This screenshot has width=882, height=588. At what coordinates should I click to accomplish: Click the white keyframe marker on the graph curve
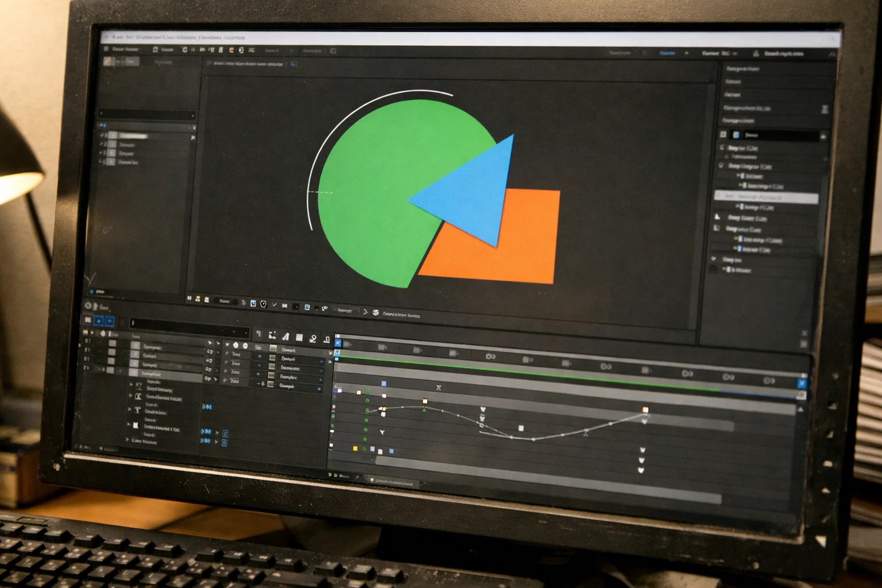[521, 427]
